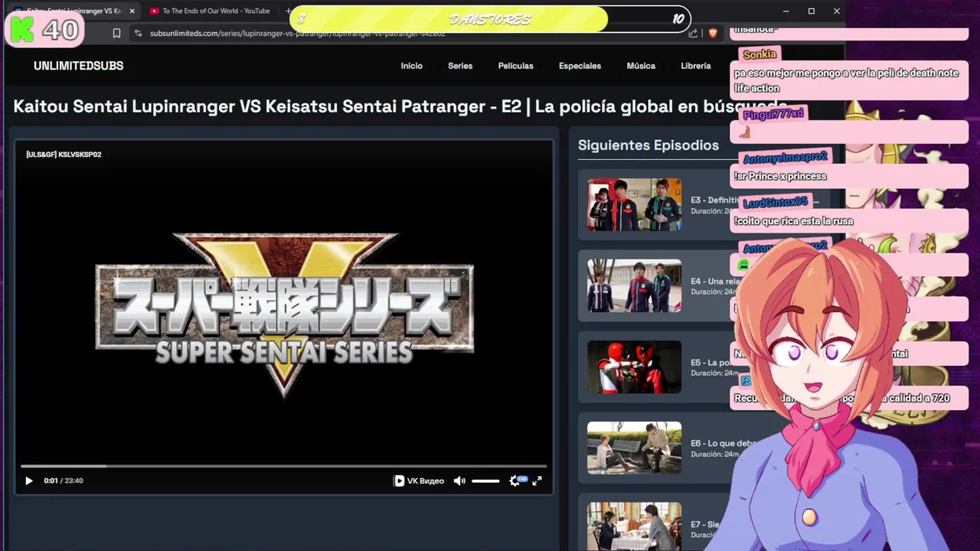Click the 0:01 / 23:40 time display
Image resolution: width=980 pixels, height=551 pixels.
pyautogui.click(x=64, y=481)
